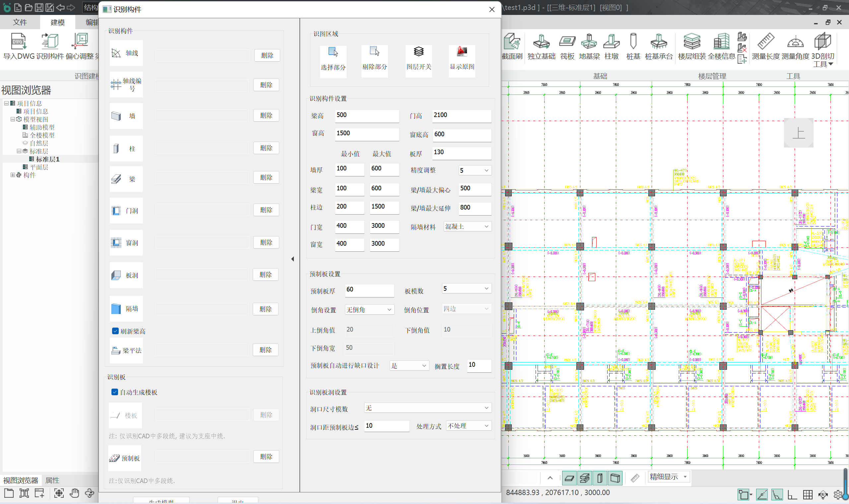This screenshot has height=504, width=849.
Task: Click the 独立基础 isolated foundation icon
Action: click(541, 42)
